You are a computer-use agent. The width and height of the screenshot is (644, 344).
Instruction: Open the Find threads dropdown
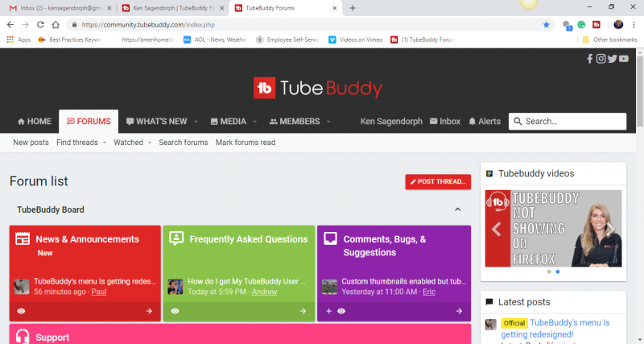pos(82,143)
